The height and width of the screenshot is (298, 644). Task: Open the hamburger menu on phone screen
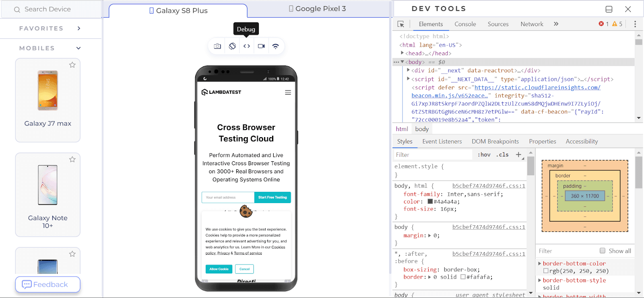pos(288,92)
